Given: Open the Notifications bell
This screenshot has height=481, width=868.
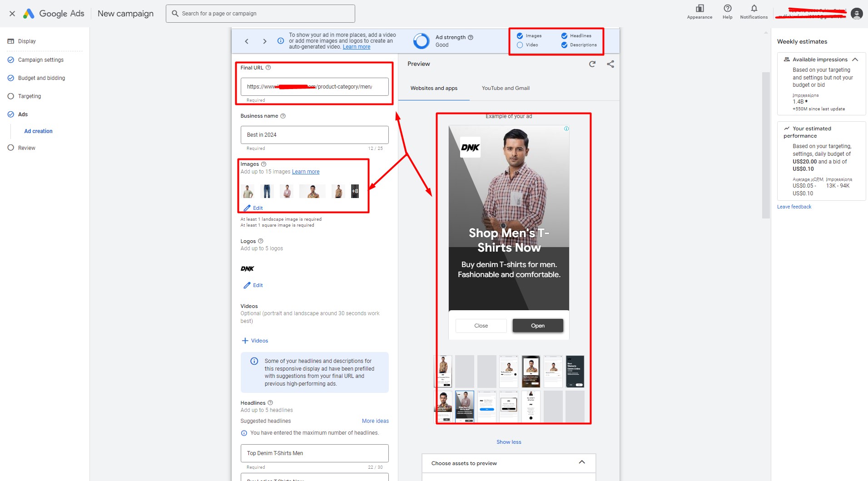Looking at the screenshot, I should [x=754, y=8].
